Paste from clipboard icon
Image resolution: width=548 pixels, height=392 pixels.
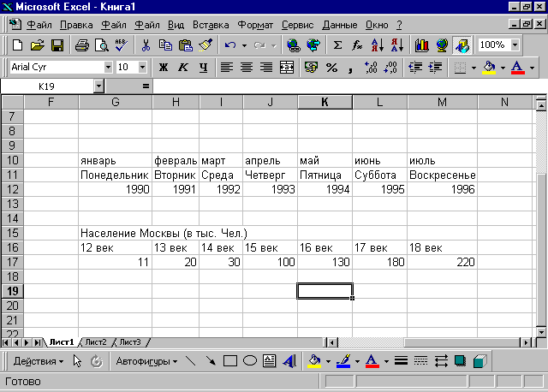[185, 45]
